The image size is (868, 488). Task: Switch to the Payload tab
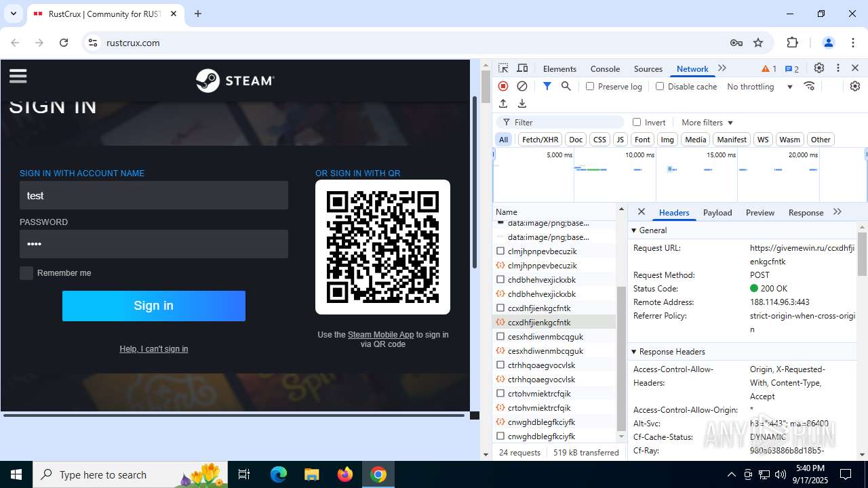tap(717, 213)
